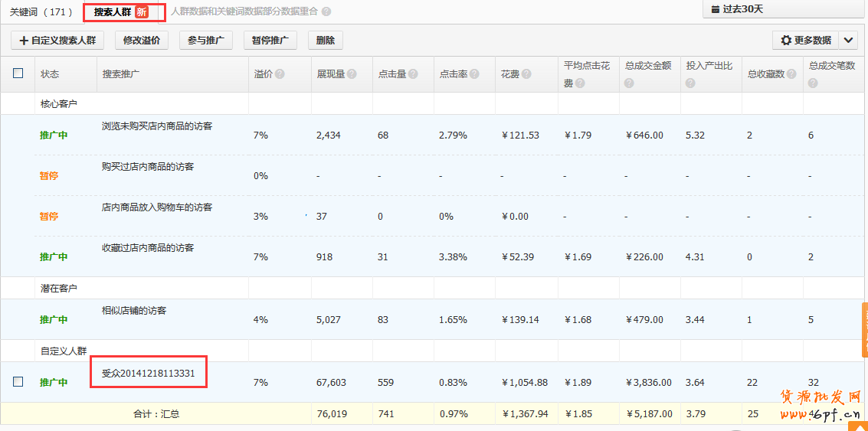Click help icon next to 溢价 column
Viewport: 868px width, 431px height.
280,74
